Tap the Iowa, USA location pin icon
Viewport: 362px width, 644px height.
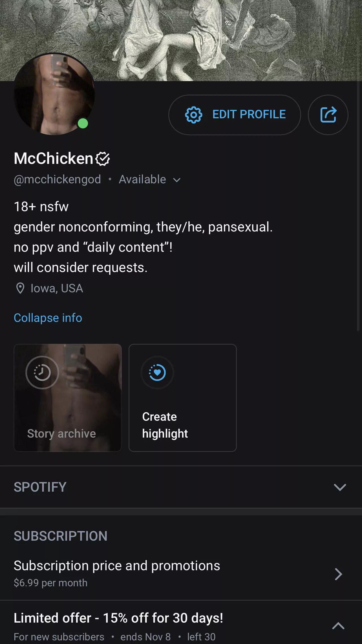pyautogui.click(x=20, y=288)
